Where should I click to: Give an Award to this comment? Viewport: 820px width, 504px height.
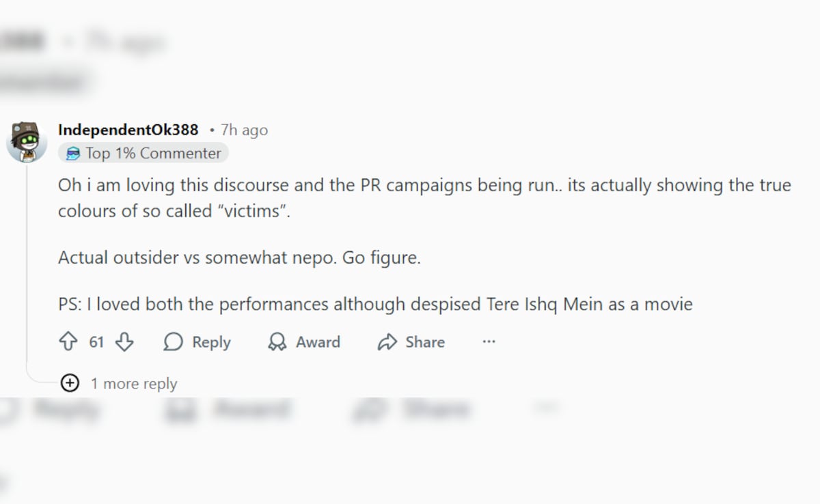coord(304,342)
